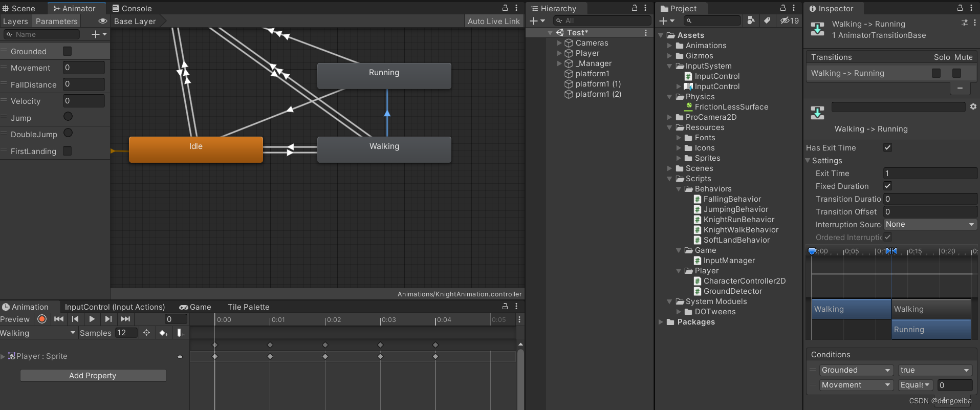Open InputControl (Input Actions) tab
This screenshot has width=980, height=410.
point(115,307)
